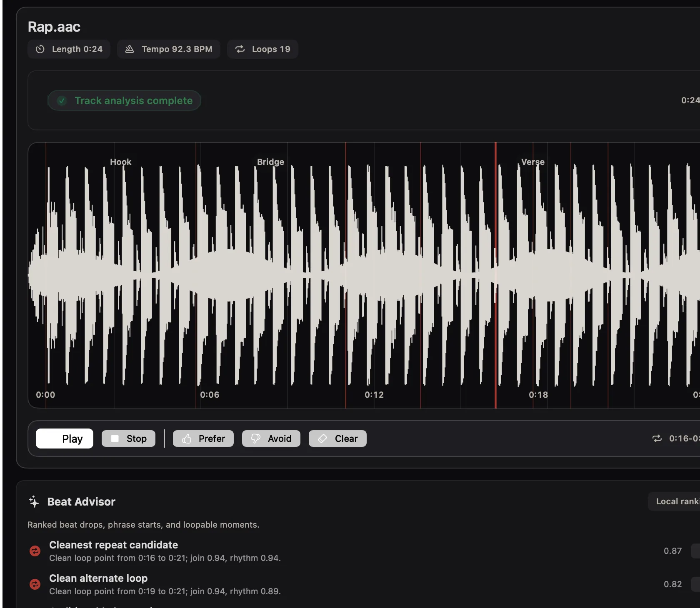
Task: Click the Track analysis complete badge
Action: [124, 101]
